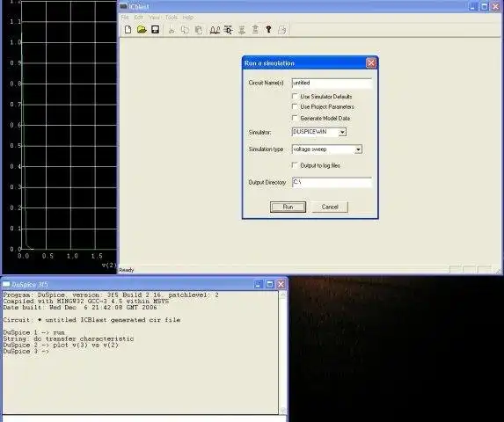Open a file using the folder icon

click(x=142, y=30)
